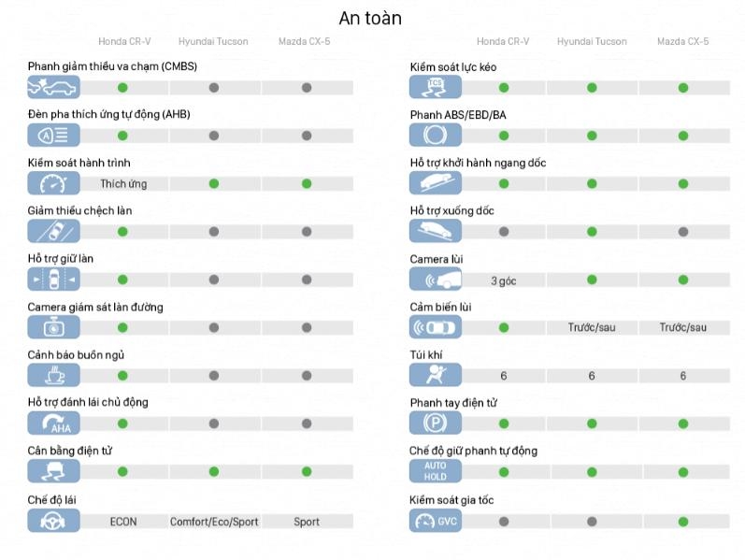Screen dimensions: 745x560
Task: Click the AHA steering assist icon
Action: [x=53, y=424]
